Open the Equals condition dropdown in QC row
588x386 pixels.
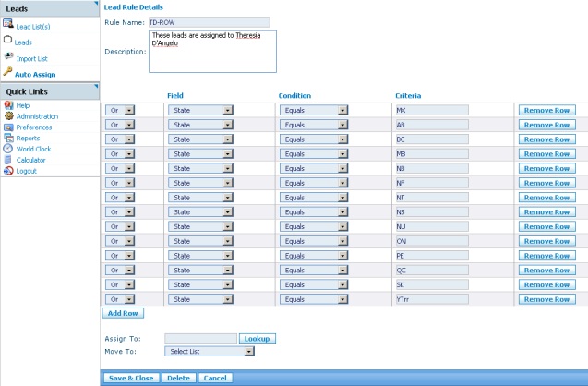[314, 270]
